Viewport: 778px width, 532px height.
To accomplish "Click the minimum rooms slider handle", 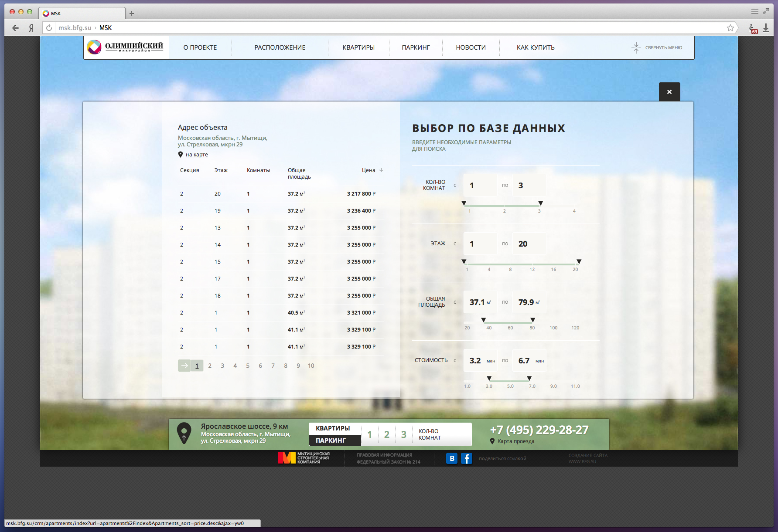I will tap(464, 203).
